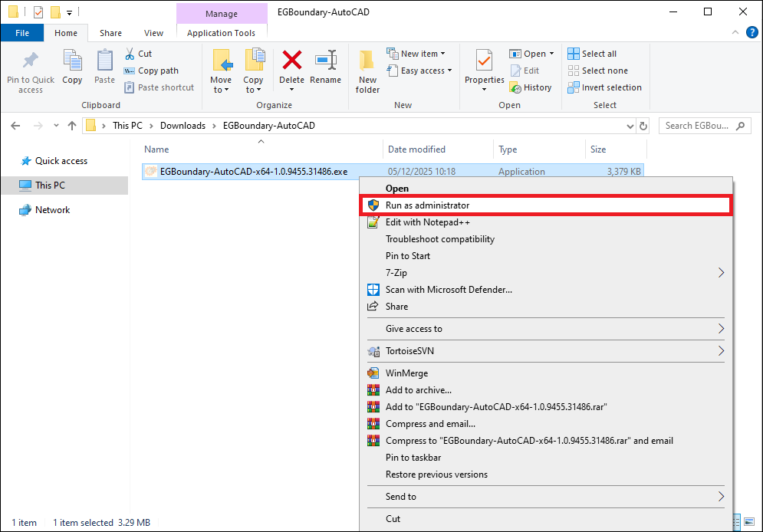763x532 pixels.
Task: Sort by the Type column header
Action: (x=508, y=149)
